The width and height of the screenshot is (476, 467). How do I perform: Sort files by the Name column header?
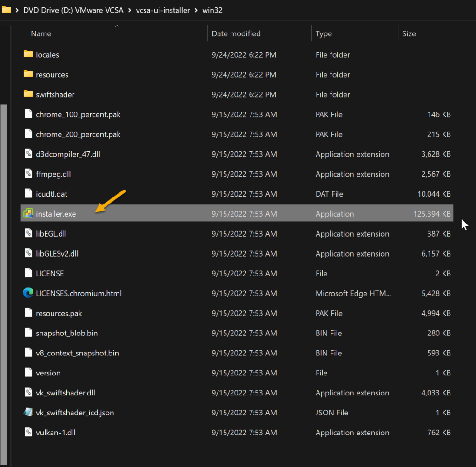coord(41,33)
